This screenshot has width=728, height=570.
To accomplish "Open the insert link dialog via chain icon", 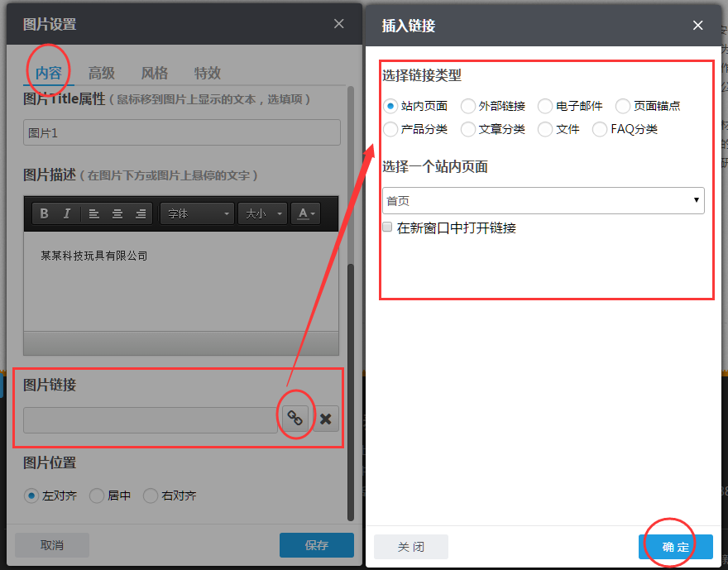I will pyautogui.click(x=295, y=418).
